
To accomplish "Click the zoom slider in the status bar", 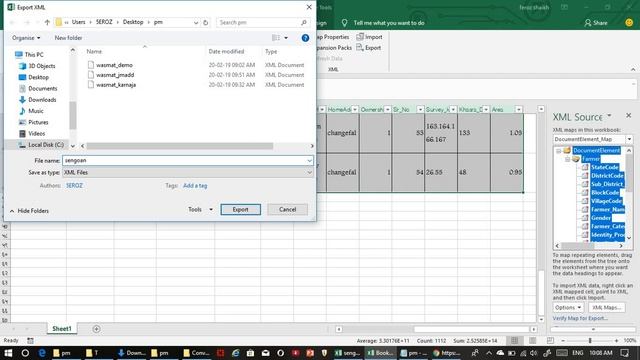I will coord(590,340).
